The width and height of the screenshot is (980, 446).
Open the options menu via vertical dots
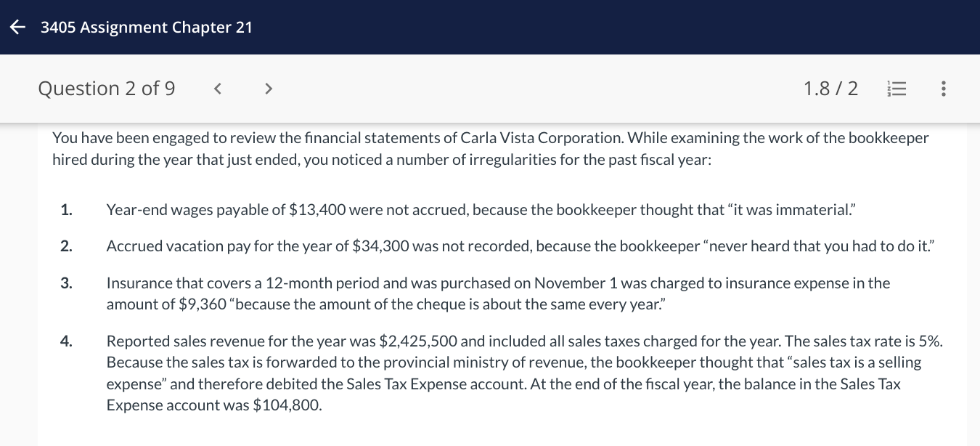[x=944, y=88]
